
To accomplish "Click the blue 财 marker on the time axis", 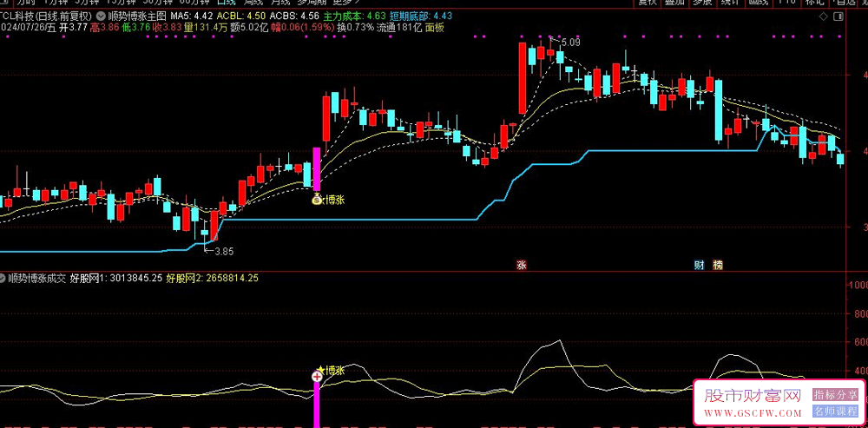I will click(700, 265).
